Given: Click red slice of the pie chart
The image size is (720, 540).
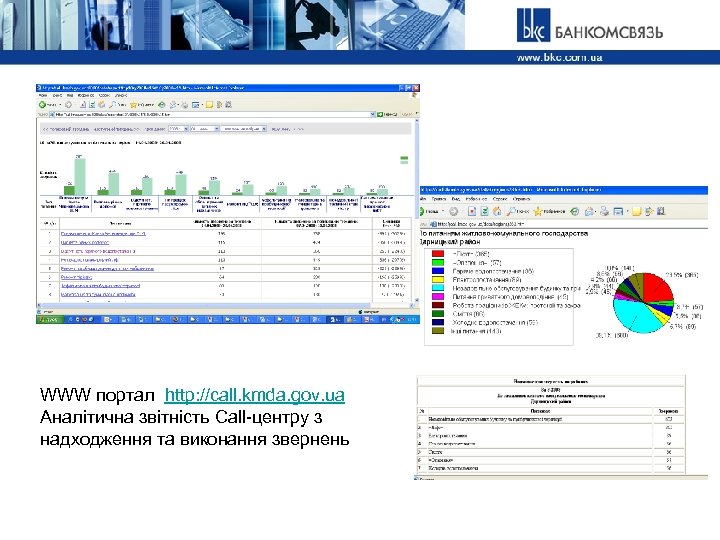Looking at the screenshot, I should point(657,287).
